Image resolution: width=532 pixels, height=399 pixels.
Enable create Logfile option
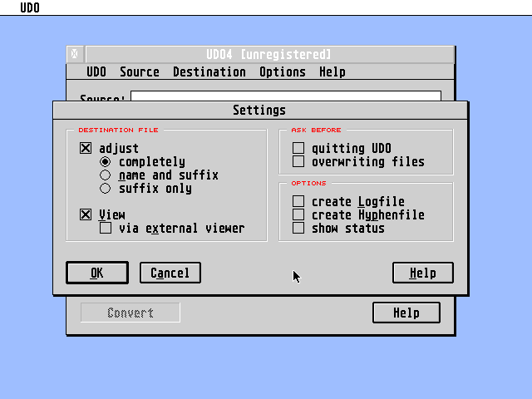click(x=298, y=201)
